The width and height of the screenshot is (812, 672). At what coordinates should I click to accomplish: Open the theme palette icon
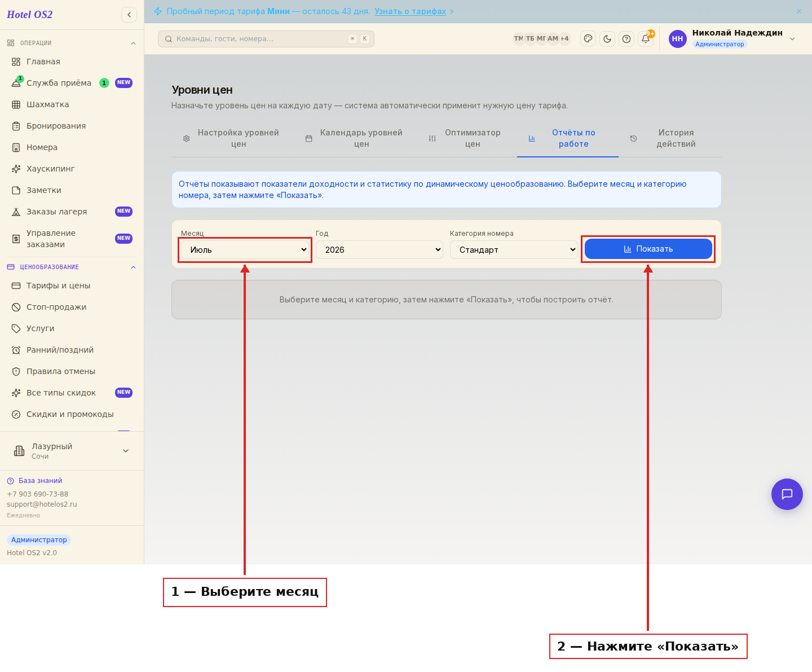[x=588, y=39]
